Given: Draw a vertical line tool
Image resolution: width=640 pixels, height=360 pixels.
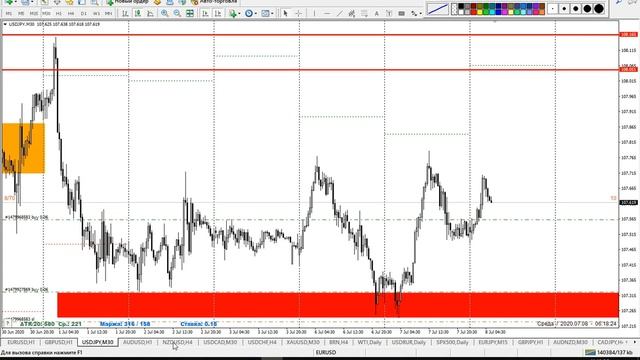Looking at the screenshot, I should 314,13.
